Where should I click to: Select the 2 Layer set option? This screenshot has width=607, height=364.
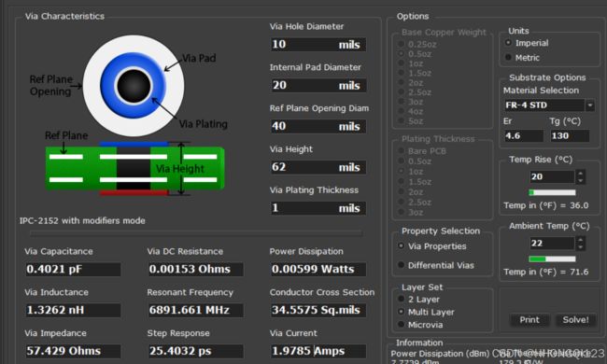(401, 299)
